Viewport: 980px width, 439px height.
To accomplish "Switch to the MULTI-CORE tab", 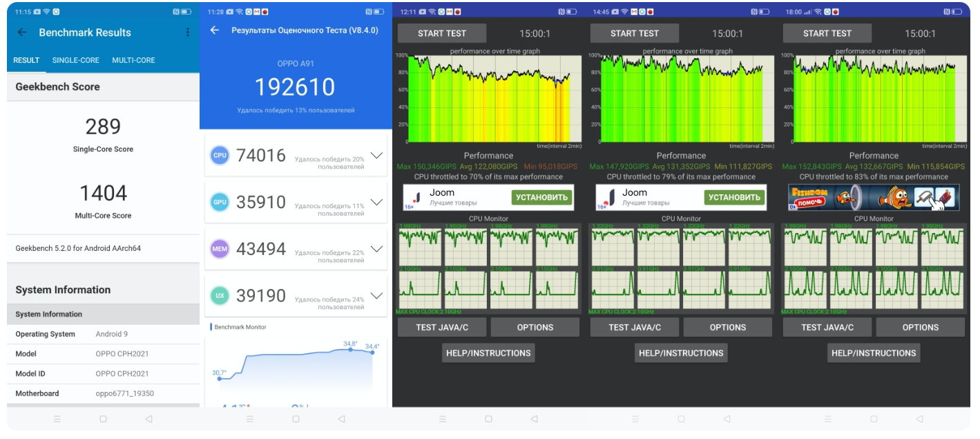I will point(134,60).
